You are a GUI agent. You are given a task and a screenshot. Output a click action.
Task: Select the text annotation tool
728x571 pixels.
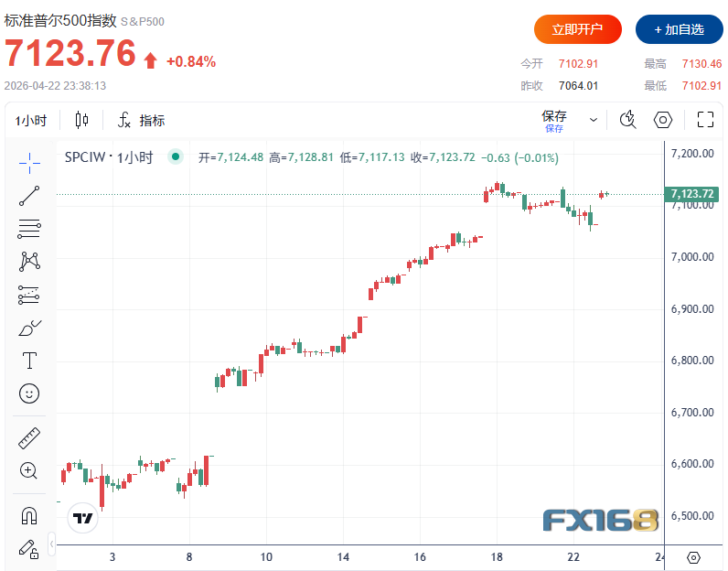(x=29, y=360)
